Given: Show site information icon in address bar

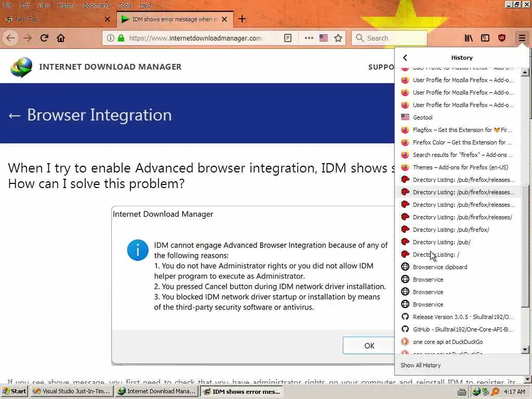Looking at the screenshot, I should [x=110, y=38].
